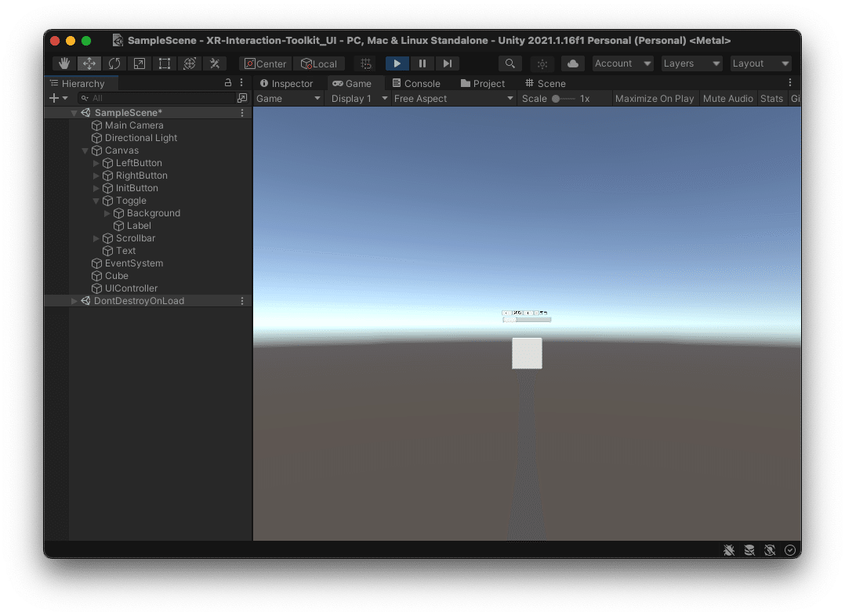
Task: Open the Layout dropdown
Action: 761,63
